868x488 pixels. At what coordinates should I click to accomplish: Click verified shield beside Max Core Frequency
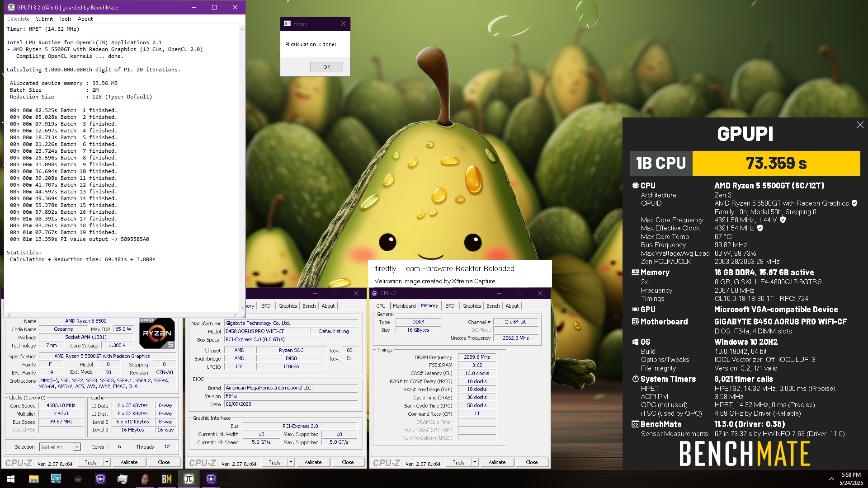[783, 220]
